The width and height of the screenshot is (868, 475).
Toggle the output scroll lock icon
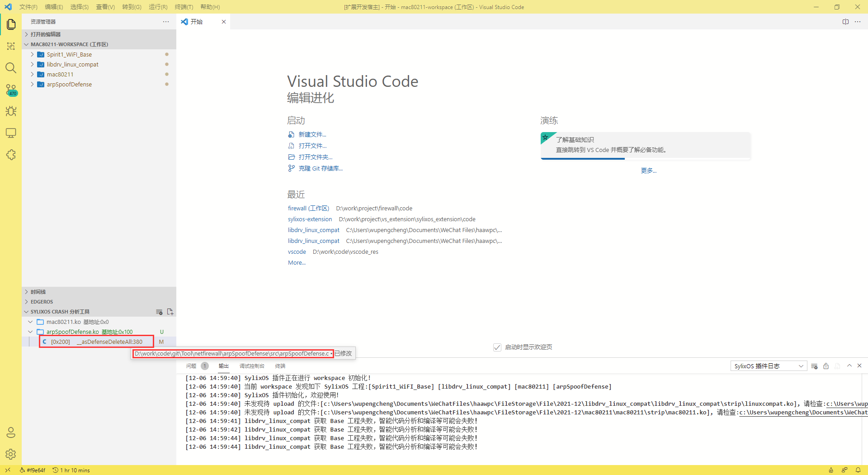pos(826,366)
